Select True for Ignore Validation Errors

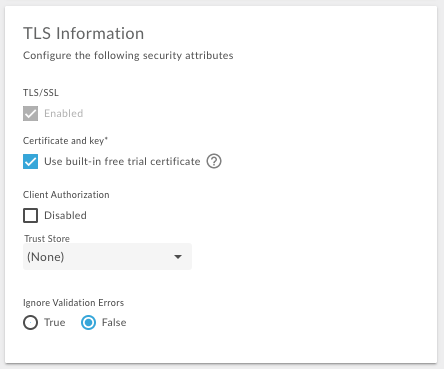point(30,323)
